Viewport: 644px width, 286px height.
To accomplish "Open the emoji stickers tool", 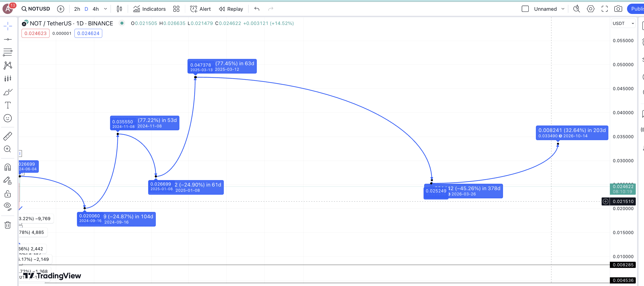I will [x=8, y=118].
